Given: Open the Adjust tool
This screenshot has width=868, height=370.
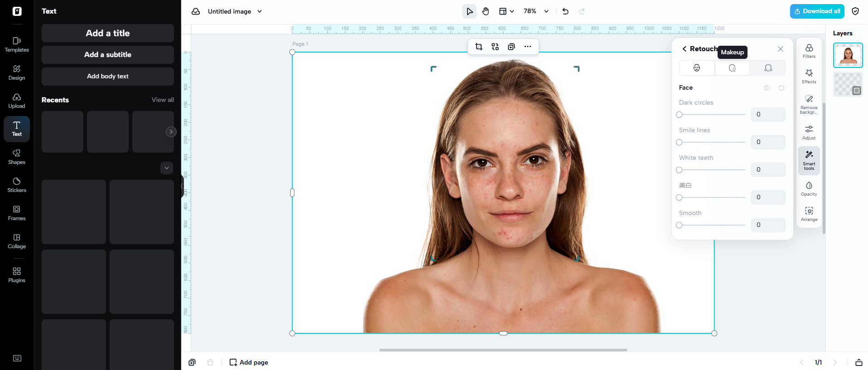Looking at the screenshot, I should pos(809,132).
